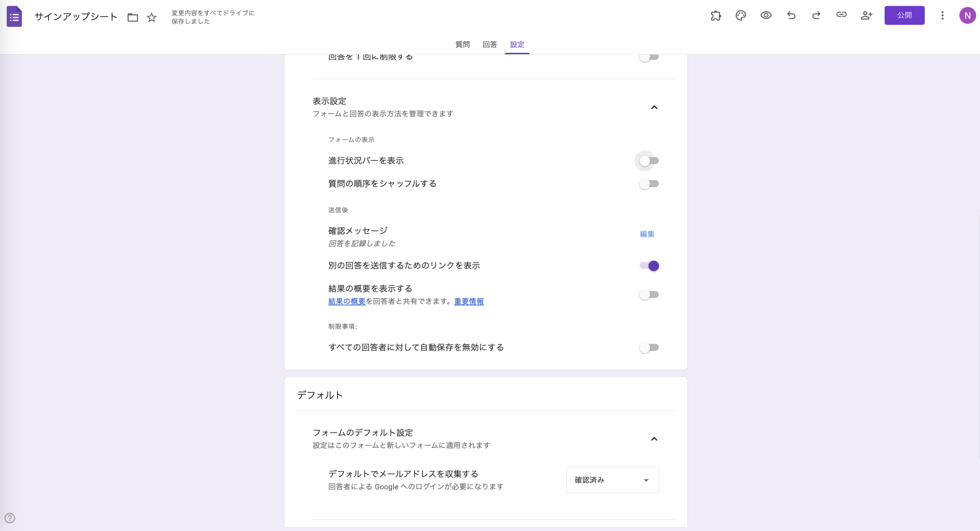Copy the form link via link icon

[x=841, y=15]
